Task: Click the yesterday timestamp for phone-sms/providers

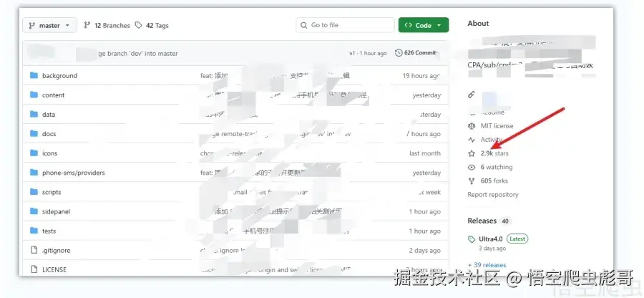Action: (x=426, y=173)
